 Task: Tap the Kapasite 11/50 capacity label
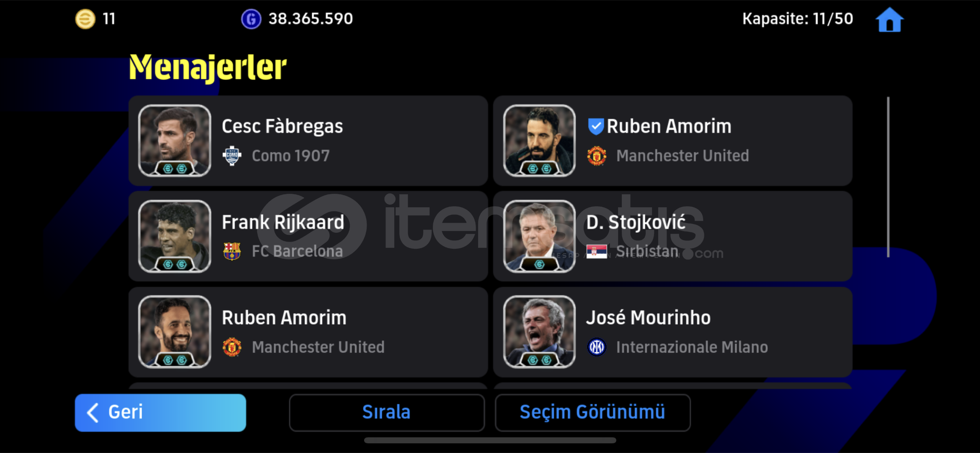(798, 19)
